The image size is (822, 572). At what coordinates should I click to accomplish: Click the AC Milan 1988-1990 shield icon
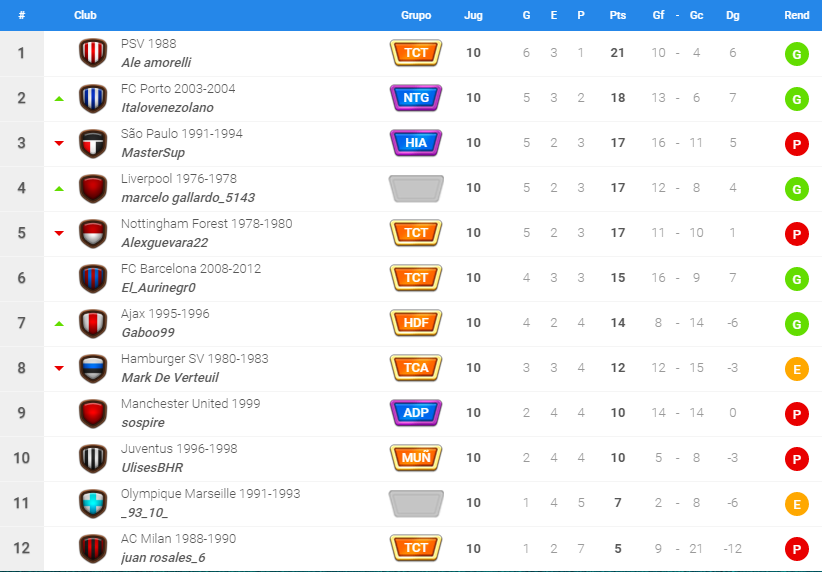click(x=93, y=548)
